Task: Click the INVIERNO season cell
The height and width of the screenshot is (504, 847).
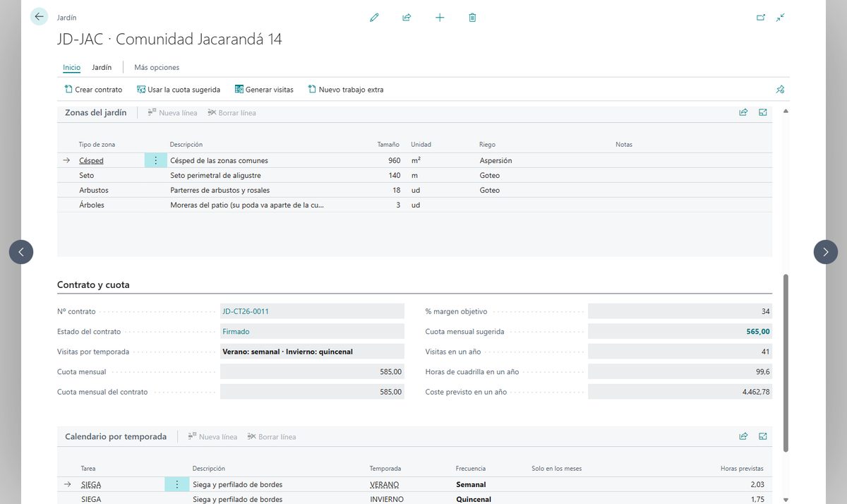Action: tap(387, 499)
